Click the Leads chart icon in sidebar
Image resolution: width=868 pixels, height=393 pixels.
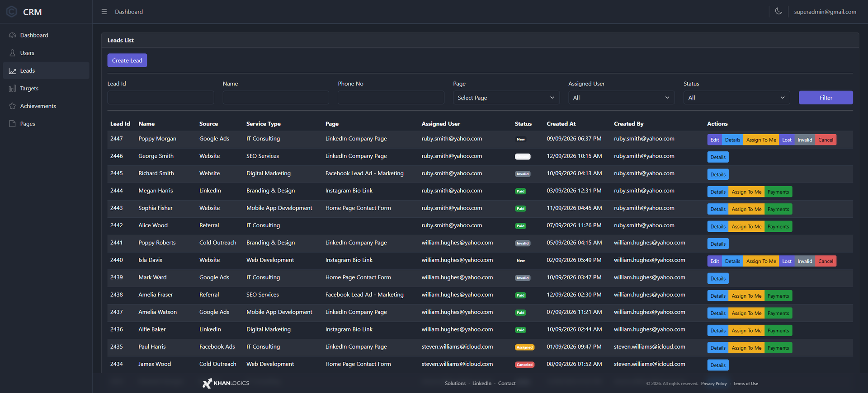point(12,71)
